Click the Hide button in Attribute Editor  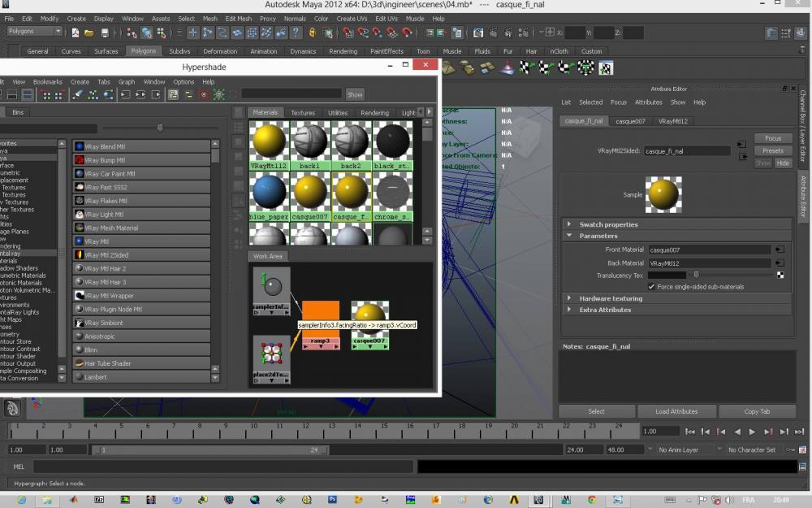pos(783,163)
